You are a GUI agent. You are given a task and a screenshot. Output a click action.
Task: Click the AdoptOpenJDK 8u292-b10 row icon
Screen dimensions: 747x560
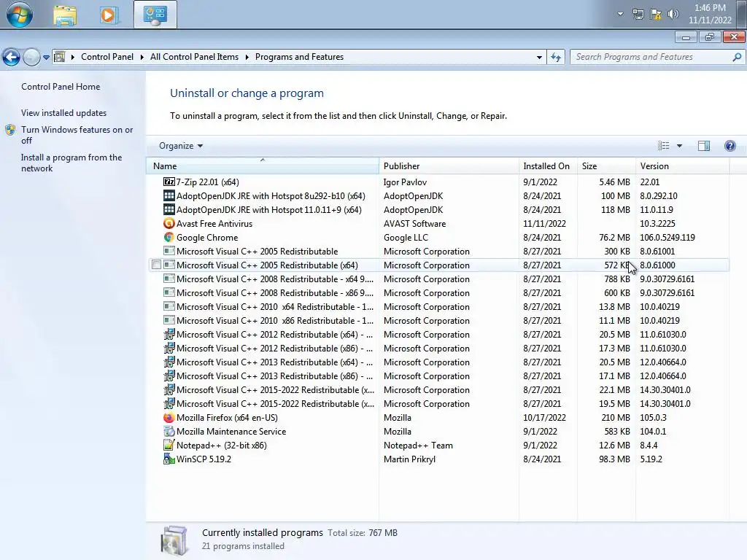(169, 195)
